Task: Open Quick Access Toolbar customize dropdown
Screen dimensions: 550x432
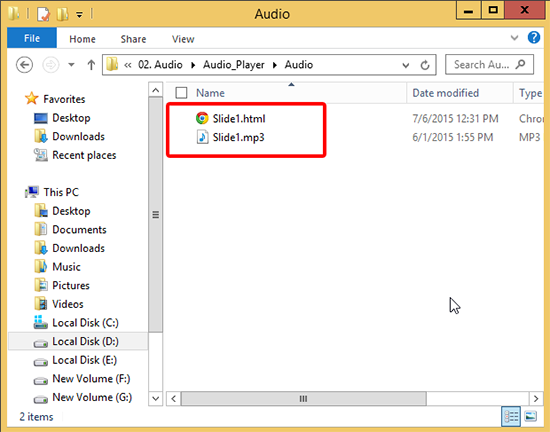Action: point(80,15)
